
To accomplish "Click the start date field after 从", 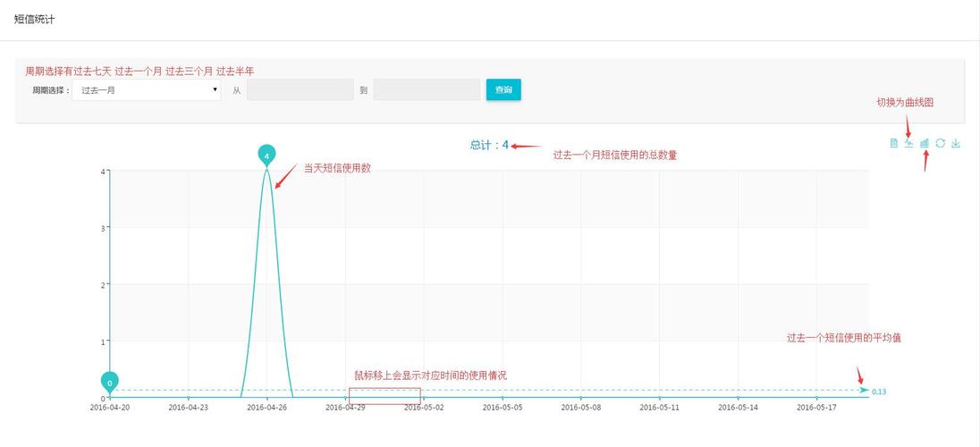I will tap(300, 90).
